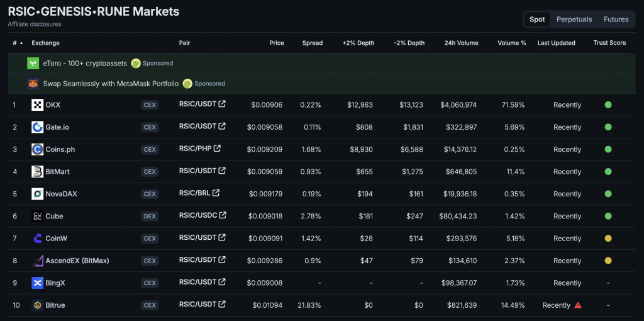Switch to the Perpetuals tab

click(574, 20)
